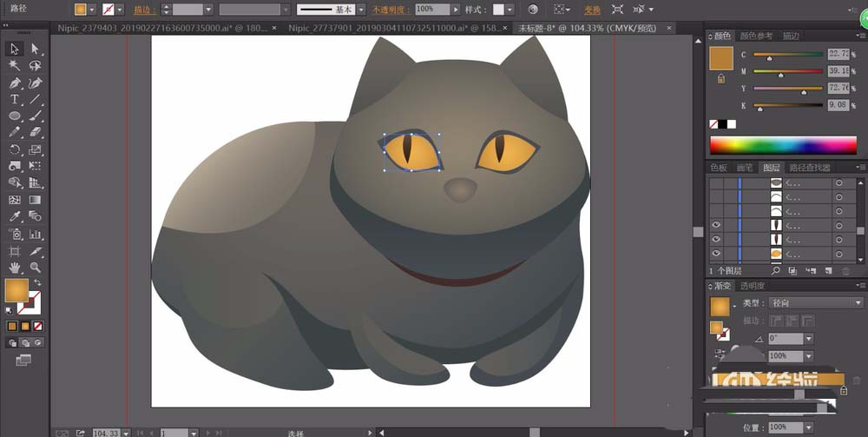Screen dimensions: 868x437
Task: Select the Column Graph tool
Action: coord(35,235)
